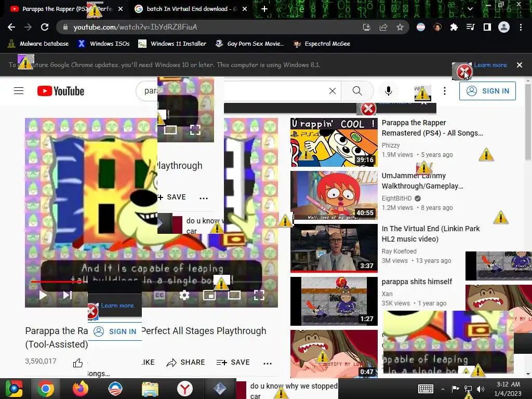Open File Explorer from the taskbar
Viewport: 532px width, 399px height.
(x=150, y=389)
